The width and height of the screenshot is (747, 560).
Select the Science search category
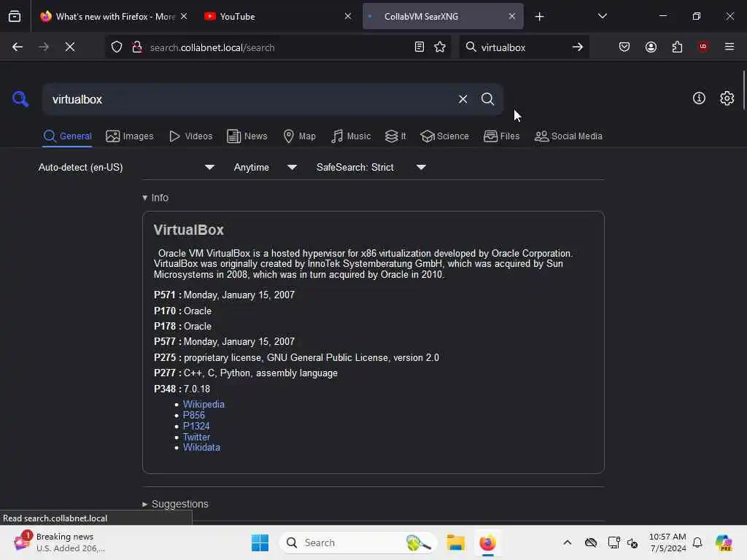pyautogui.click(x=444, y=136)
